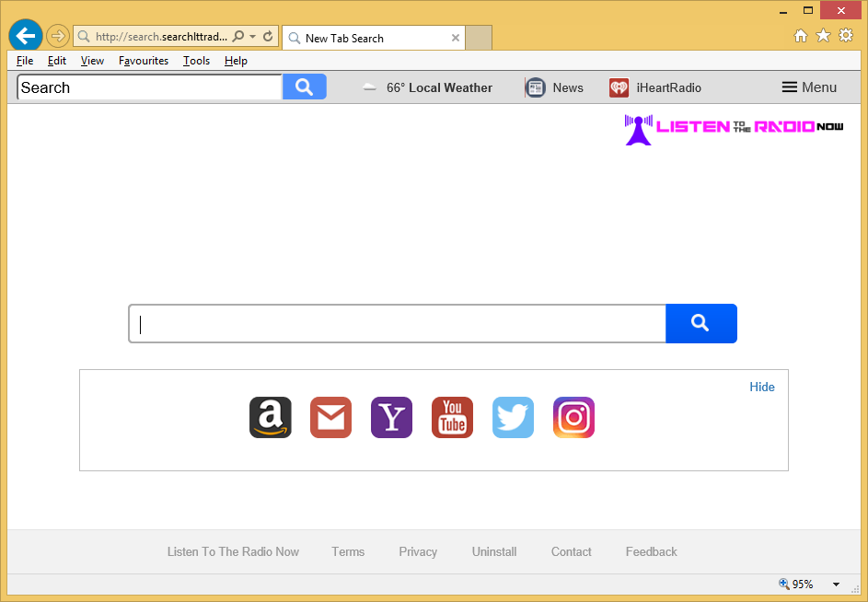Viewport: 868px width, 602px height.
Task: Open browser Tools gear icon
Action: (846, 36)
